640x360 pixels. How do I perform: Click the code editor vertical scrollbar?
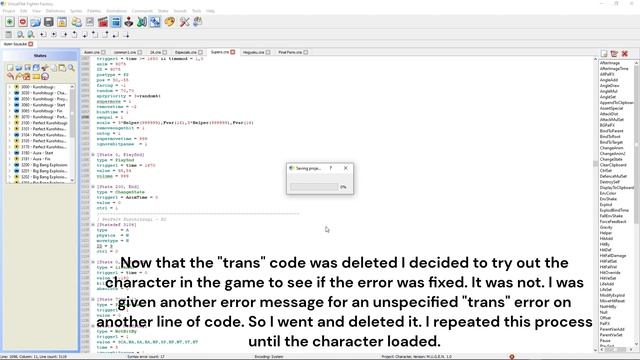596,204
